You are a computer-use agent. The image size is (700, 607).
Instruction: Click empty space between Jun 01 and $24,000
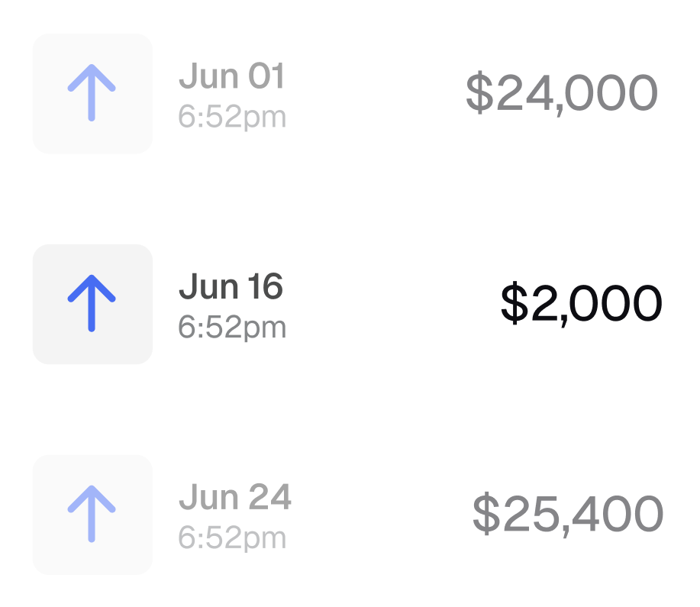[x=374, y=93]
